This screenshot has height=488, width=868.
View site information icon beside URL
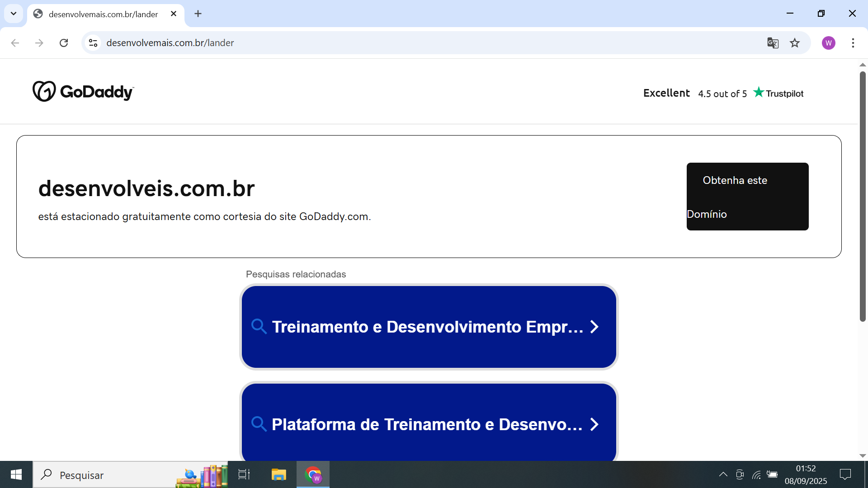click(93, 43)
